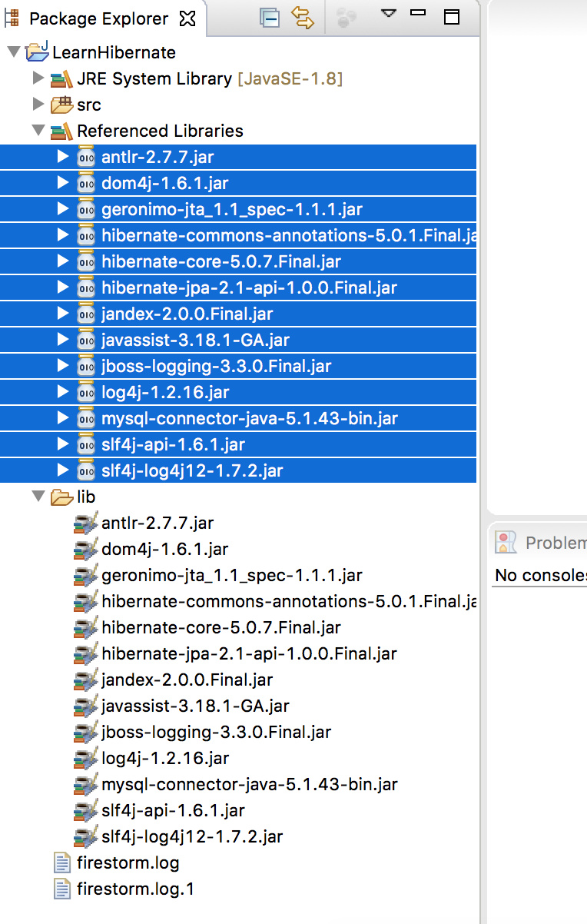
Task: Select the lib folder label
Action: coord(86,497)
